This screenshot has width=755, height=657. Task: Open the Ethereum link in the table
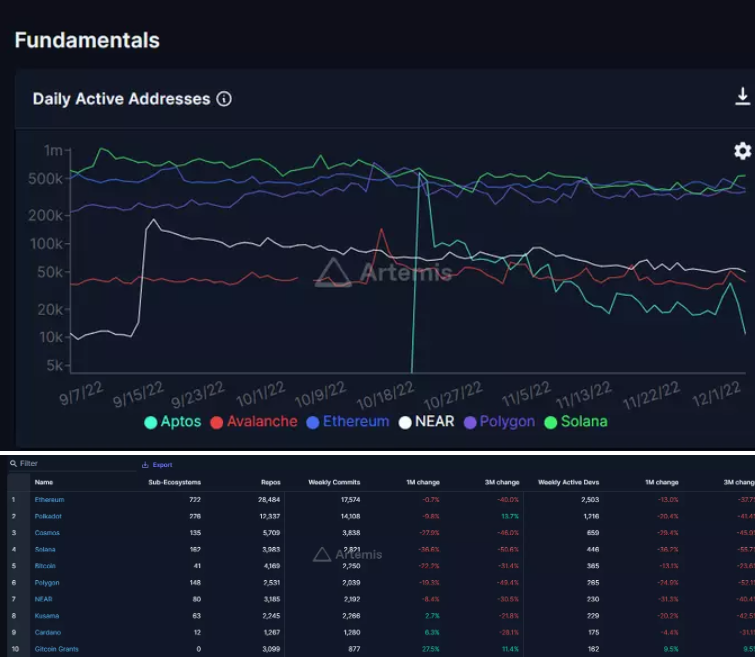49,499
